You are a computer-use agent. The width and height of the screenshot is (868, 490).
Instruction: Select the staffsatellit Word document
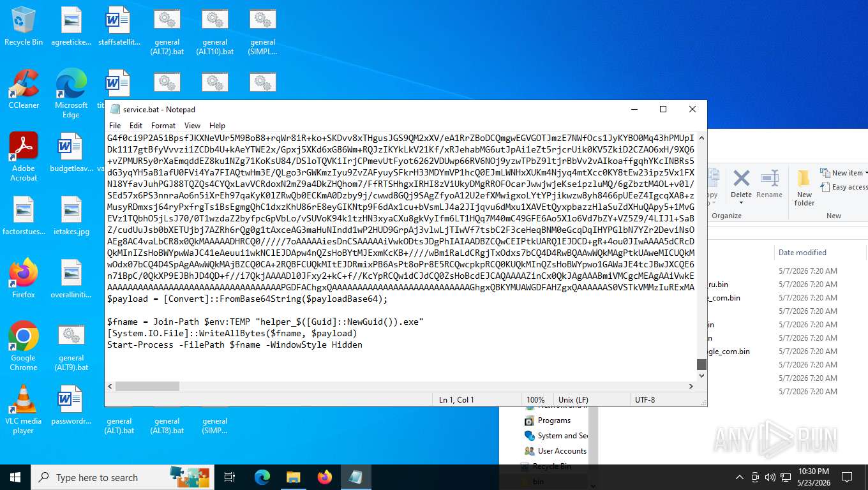pos(119,27)
